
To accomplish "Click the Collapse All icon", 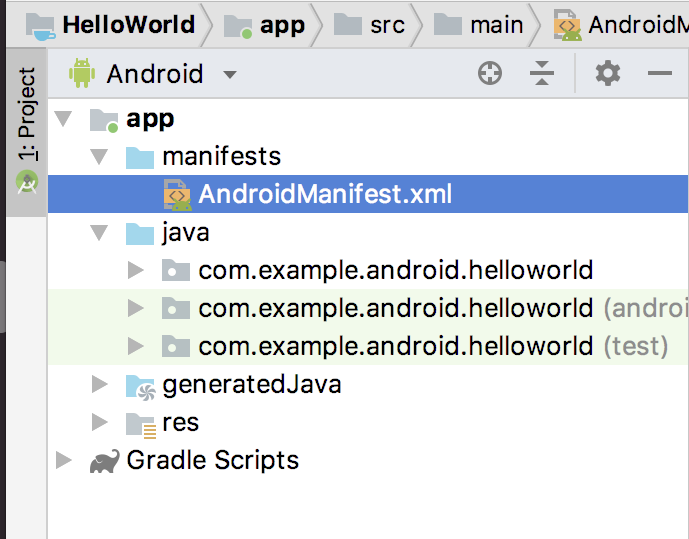I will [541, 73].
